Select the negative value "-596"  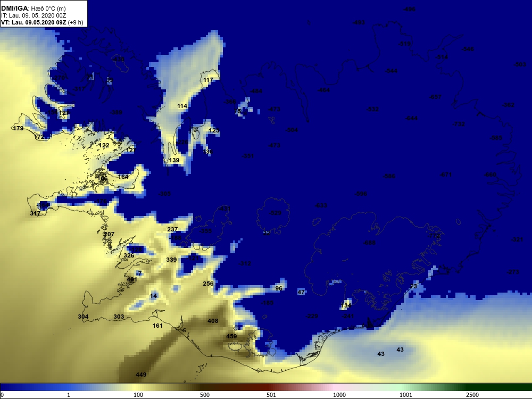pyautogui.click(x=361, y=194)
